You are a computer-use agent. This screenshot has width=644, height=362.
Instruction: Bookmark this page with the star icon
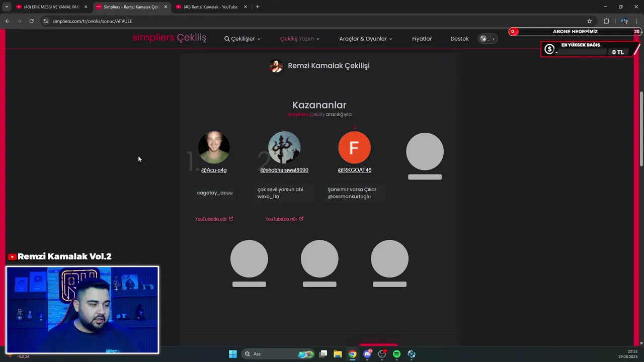pyautogui.click(x=590, y=21)
